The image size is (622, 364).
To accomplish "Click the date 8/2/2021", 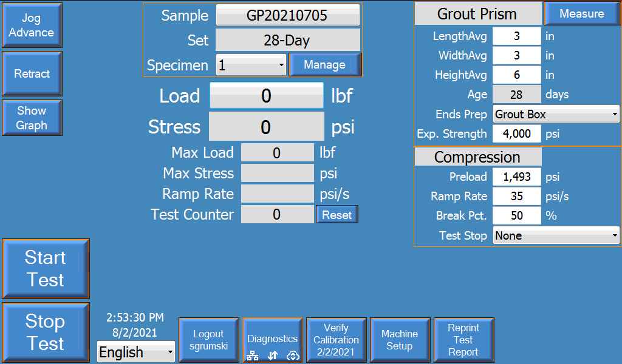I will point(135,332).
